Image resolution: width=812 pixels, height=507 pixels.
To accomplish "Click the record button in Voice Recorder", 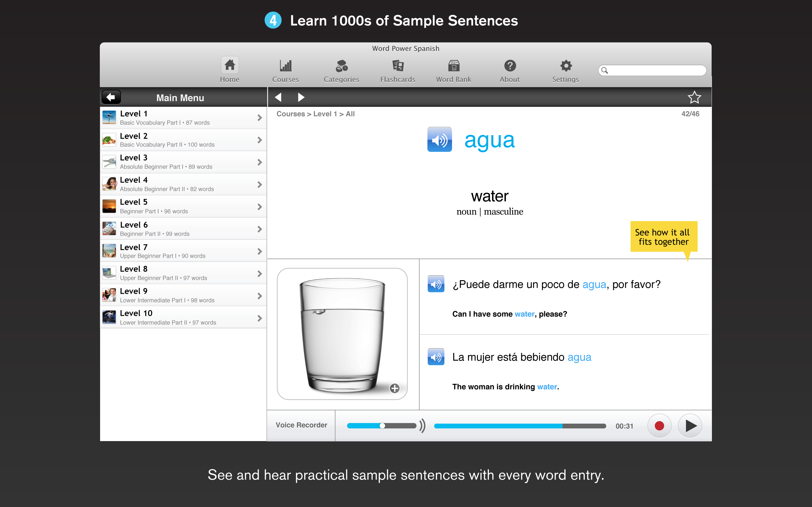I will tap(659, 425).
